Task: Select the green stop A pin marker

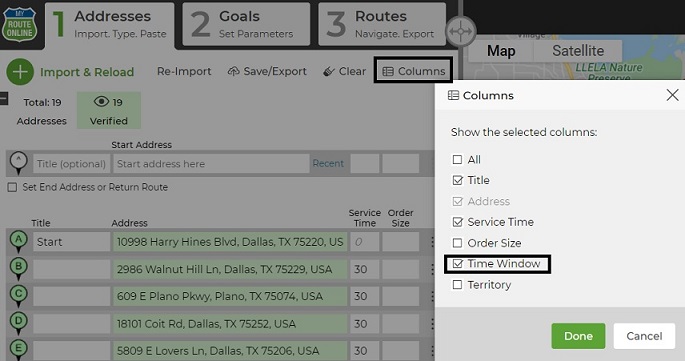Action: coord(18,242)
